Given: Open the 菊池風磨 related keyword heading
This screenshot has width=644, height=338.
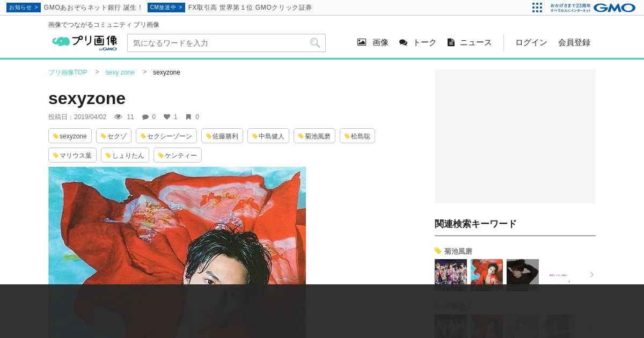Looking at the screenshot, I should pyautogui.click(x=458, y=251).
